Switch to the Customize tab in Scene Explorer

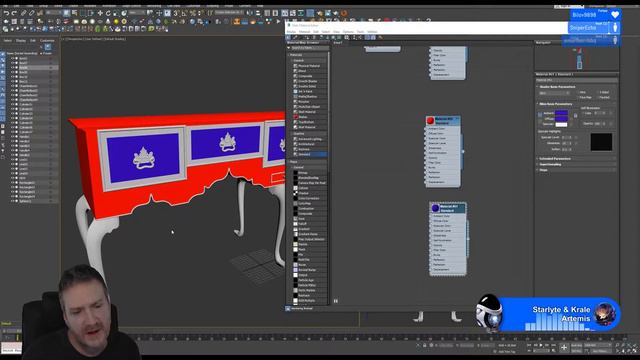[x=47, y=40]
